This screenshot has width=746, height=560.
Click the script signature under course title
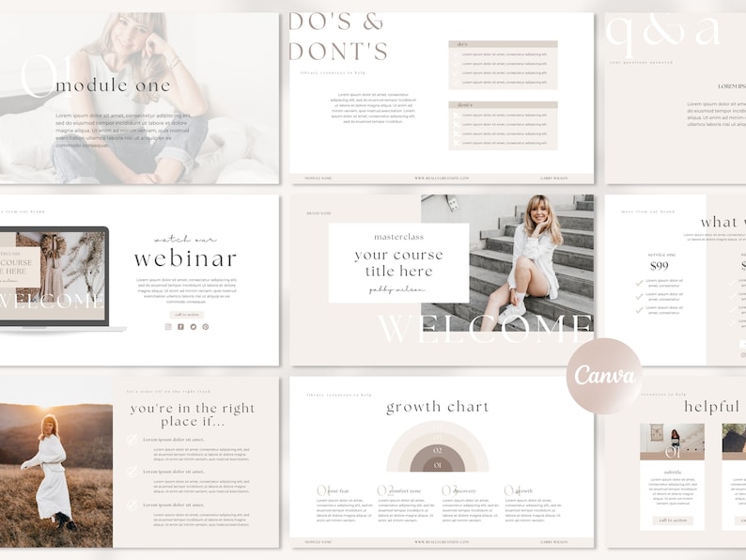pos(396,289)
